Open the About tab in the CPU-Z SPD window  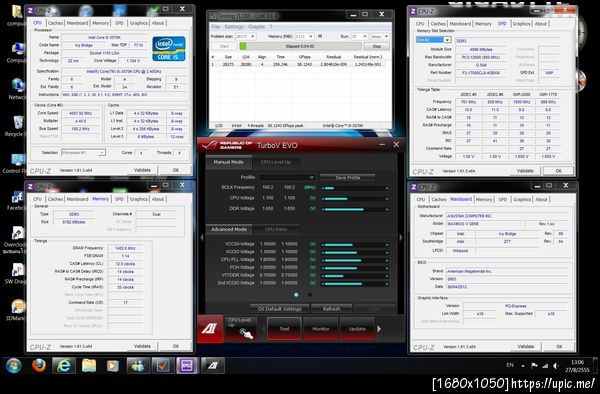[x=540, y=24]
